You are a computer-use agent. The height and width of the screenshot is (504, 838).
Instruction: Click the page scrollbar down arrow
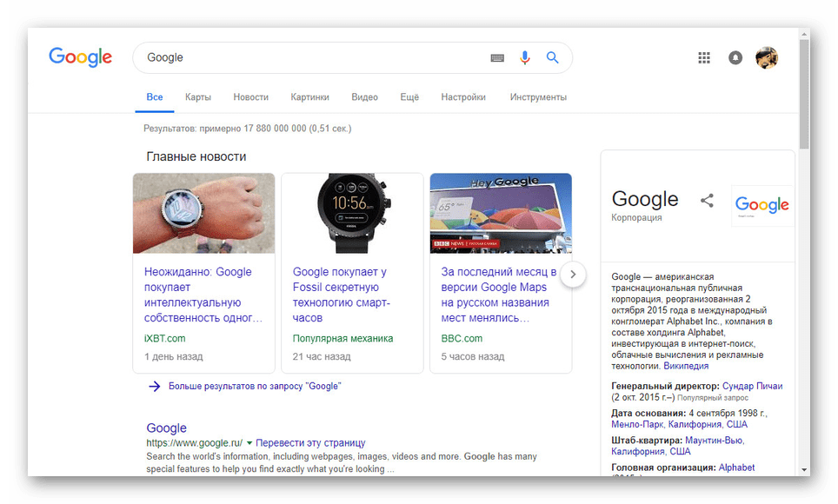(804, 470)
